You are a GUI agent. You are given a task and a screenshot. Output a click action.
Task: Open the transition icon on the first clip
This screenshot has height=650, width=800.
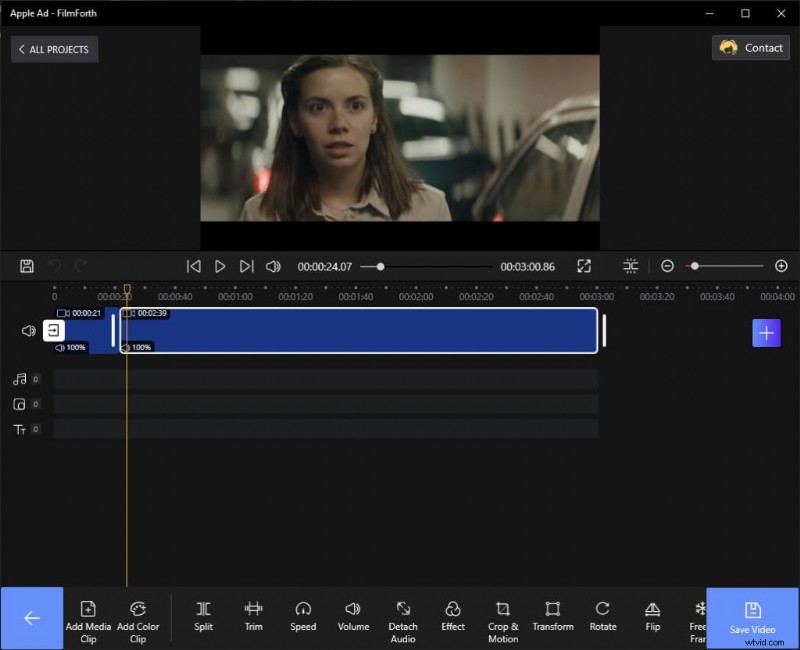tap(56, 330)
